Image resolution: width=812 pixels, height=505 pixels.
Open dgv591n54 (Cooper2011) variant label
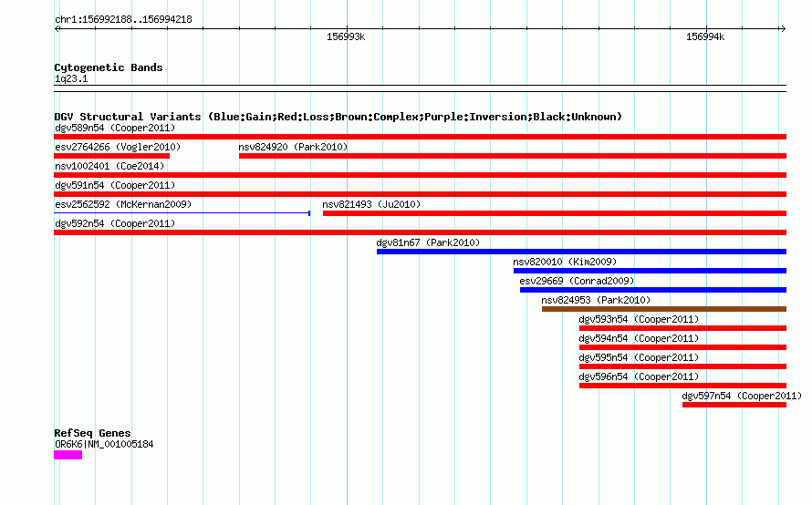(115, 185)
